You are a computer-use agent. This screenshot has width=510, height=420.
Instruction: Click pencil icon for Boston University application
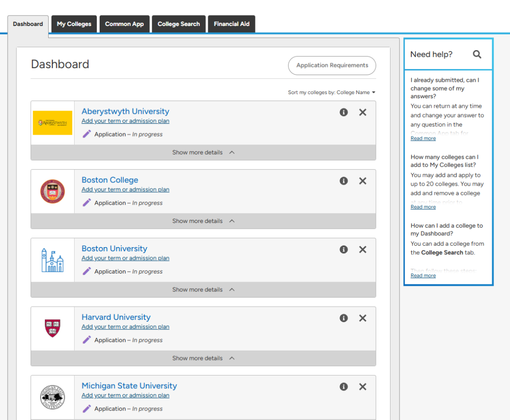coord(86,271)
